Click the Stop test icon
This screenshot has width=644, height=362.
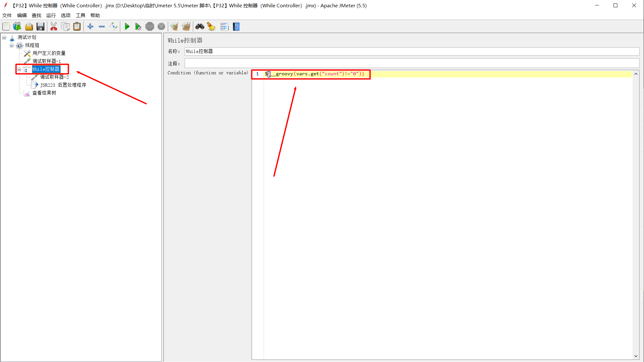pyautogui.click(x=150, y=27)
